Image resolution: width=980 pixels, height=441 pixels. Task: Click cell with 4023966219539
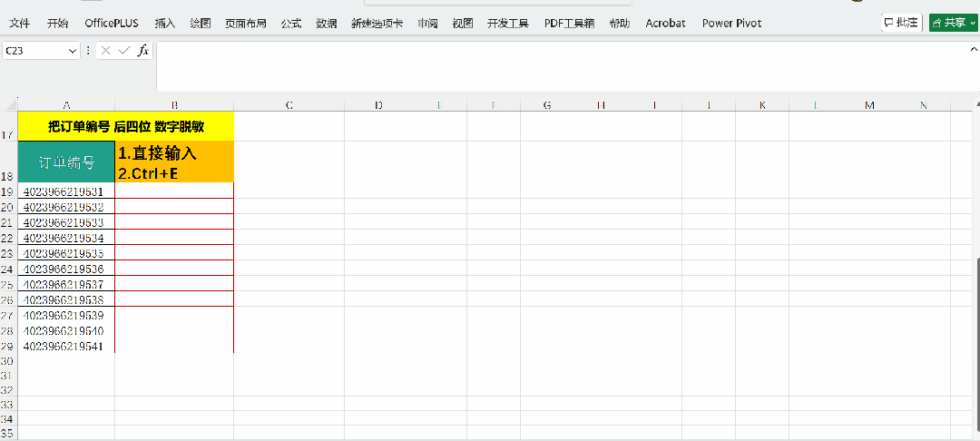[x=66, y=315]
